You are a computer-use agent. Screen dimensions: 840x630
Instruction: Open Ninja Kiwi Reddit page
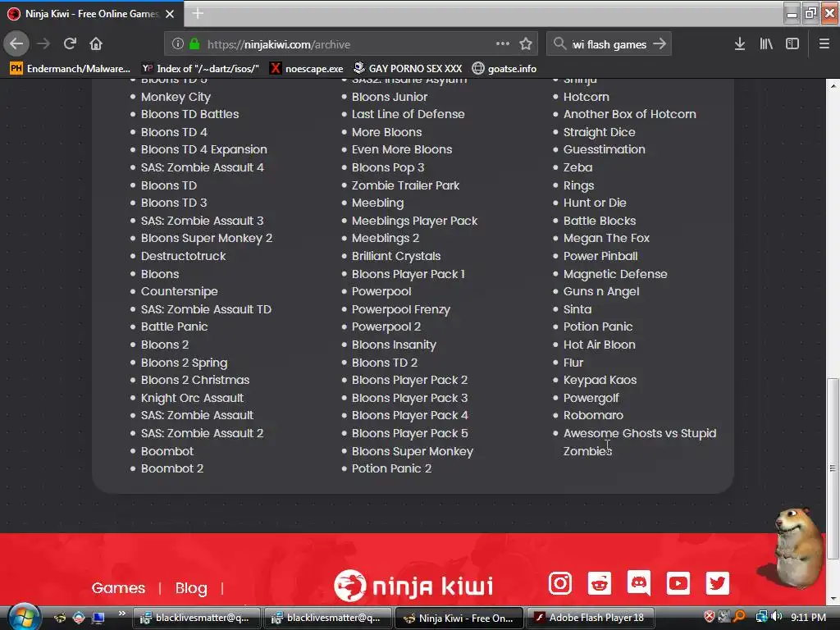pyautogui.click(x=599, y=583)
